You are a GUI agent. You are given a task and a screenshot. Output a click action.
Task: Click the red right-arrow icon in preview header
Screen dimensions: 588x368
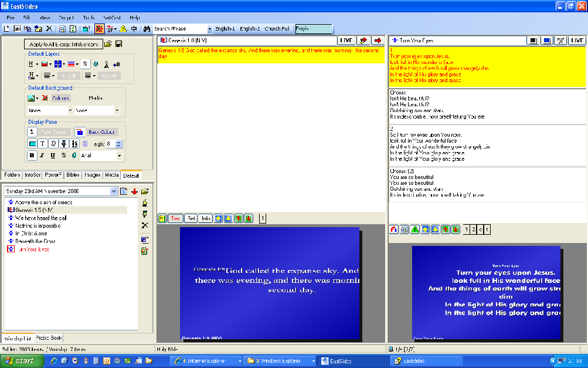(x=377, y=40)
